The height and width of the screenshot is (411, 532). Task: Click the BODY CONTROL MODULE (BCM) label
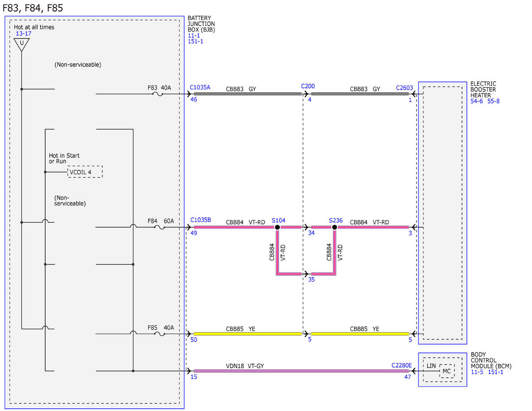[x=491, y=360]
